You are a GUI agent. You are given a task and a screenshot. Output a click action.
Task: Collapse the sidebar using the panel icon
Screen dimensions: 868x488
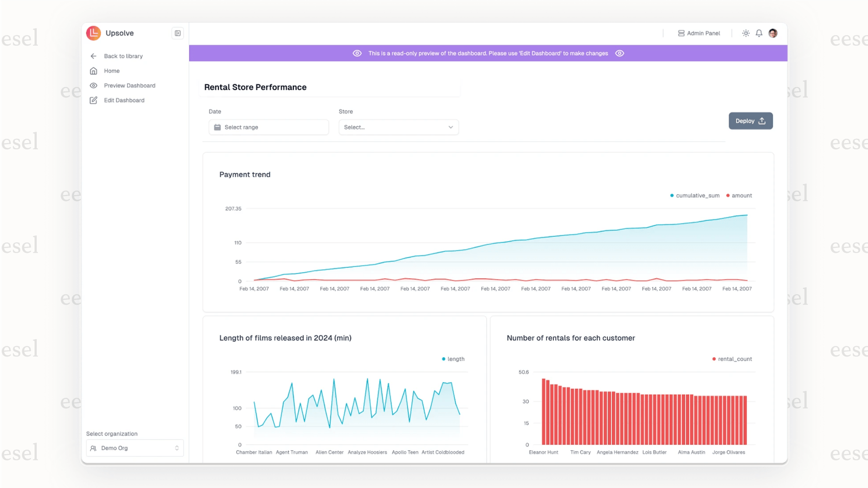pos(177,33)
